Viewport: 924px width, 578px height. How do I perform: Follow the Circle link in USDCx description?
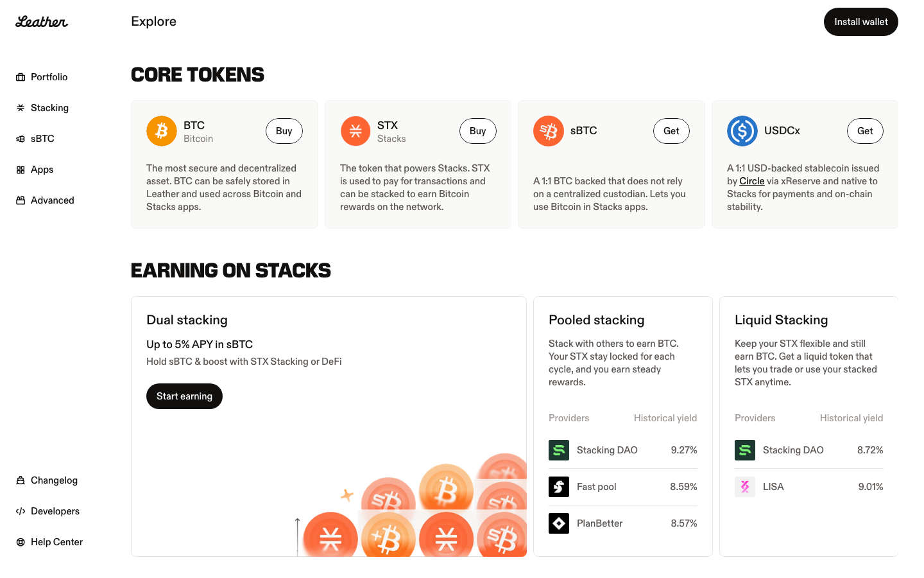(x=752, y=181)
